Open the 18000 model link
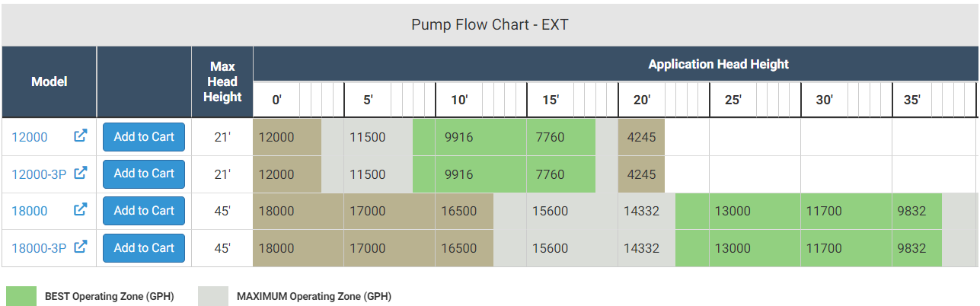980x306 pixels. pos(30,211)
